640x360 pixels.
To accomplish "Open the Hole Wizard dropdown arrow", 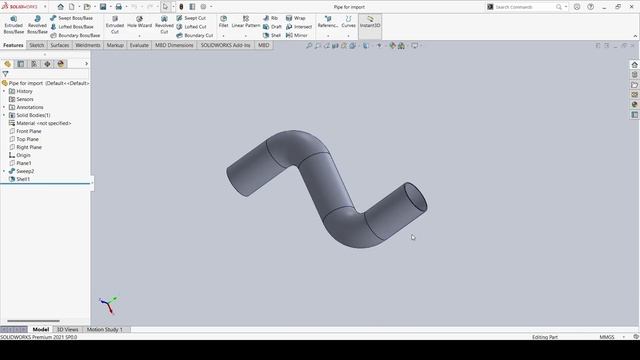I will pyautogui.click(x=139, y=36).
